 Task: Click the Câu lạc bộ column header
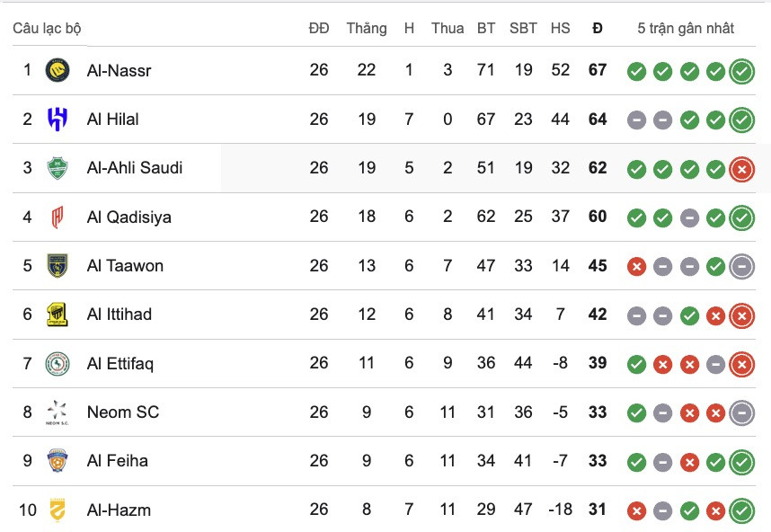pos(45,28)
